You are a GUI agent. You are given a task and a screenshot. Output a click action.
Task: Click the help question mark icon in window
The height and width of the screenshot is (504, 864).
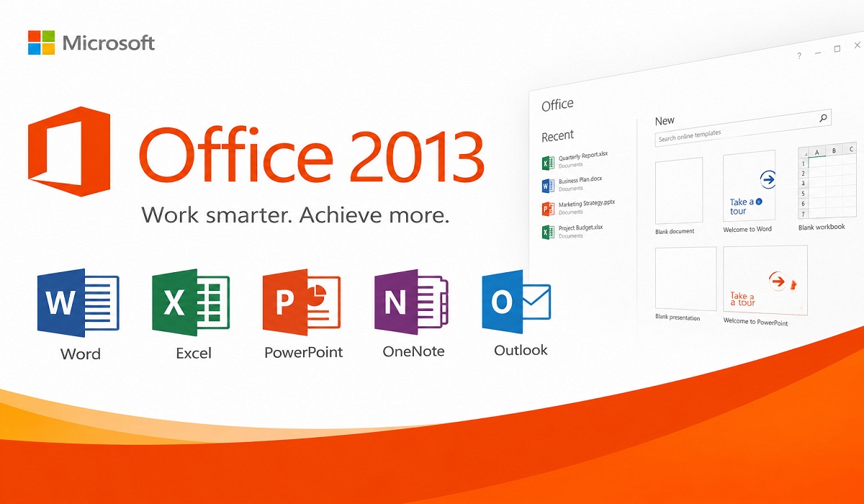coord(799,56)
